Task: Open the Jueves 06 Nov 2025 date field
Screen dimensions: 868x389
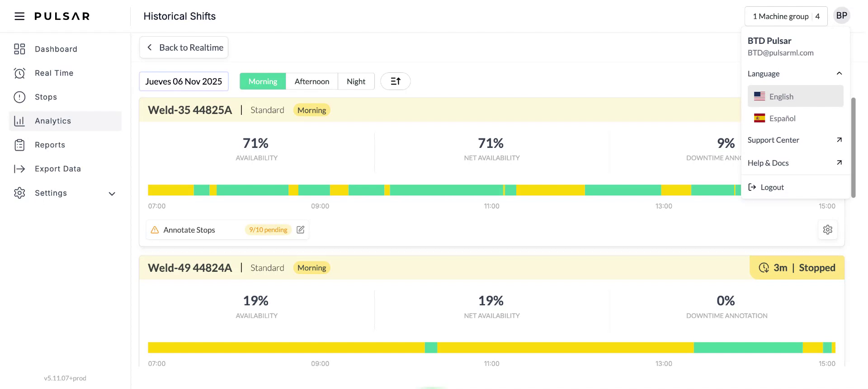Action: (184, 81)
